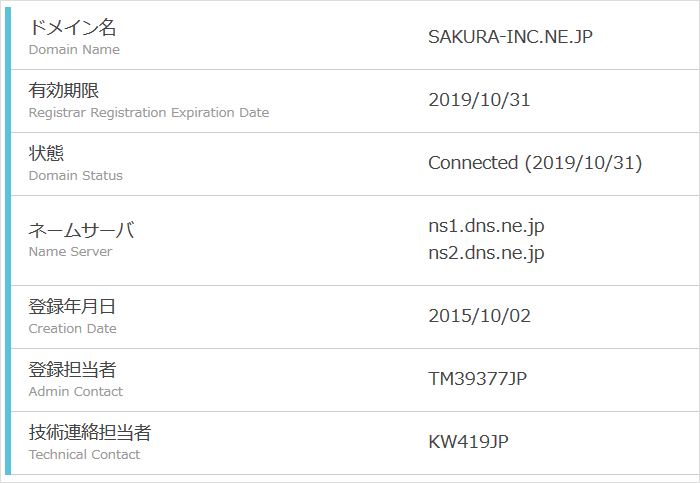Select the expiration date value 2019/10/31

(x=479, y=100)
